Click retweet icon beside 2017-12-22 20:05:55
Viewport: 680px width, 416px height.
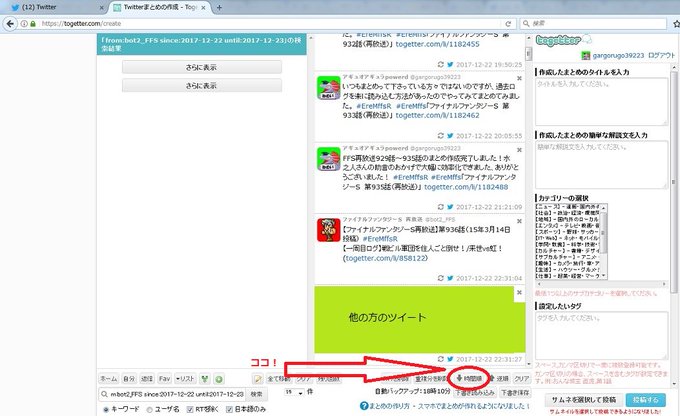coord(441,136)
